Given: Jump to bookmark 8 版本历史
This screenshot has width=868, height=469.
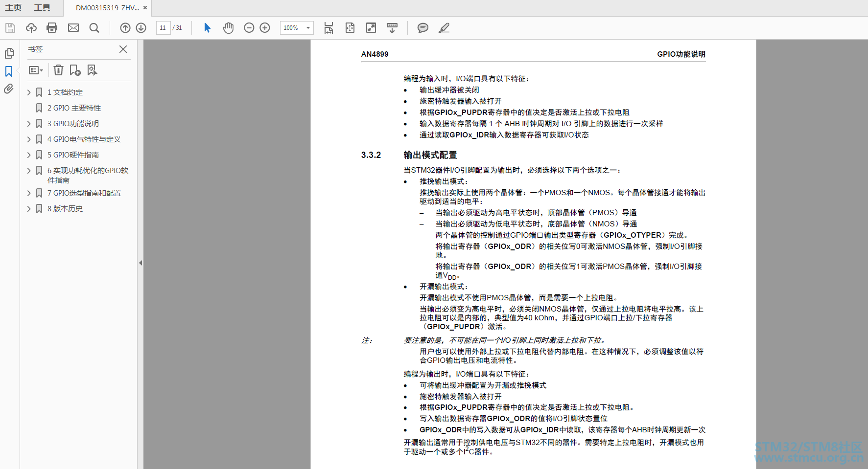Looking at the screenshot, I should pos(65,209).
